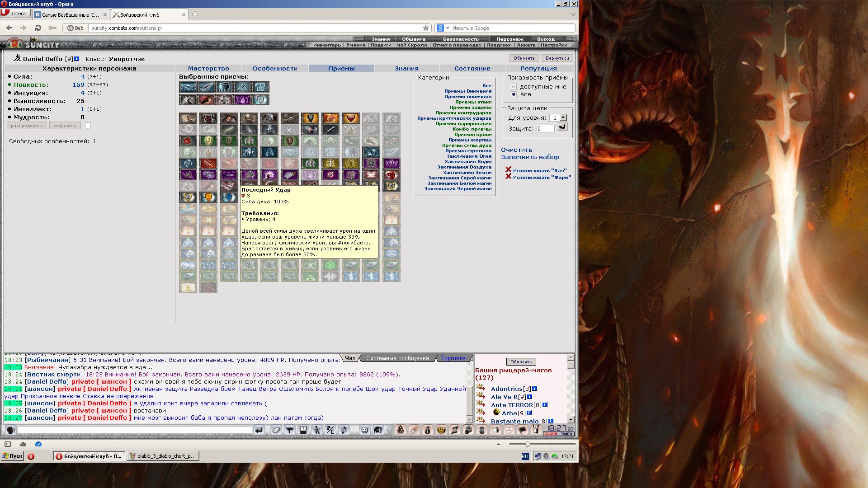868x488 pixels.
Task: Pick the orange shield technique icon
Action: coord(310,118)
